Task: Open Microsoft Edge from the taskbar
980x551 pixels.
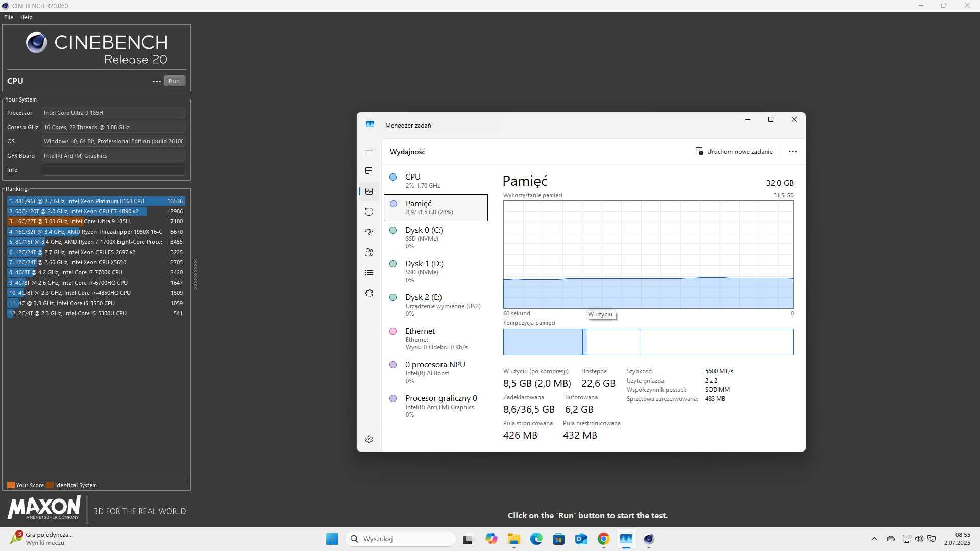Action: pyautogui.click(x=536, y=539)
